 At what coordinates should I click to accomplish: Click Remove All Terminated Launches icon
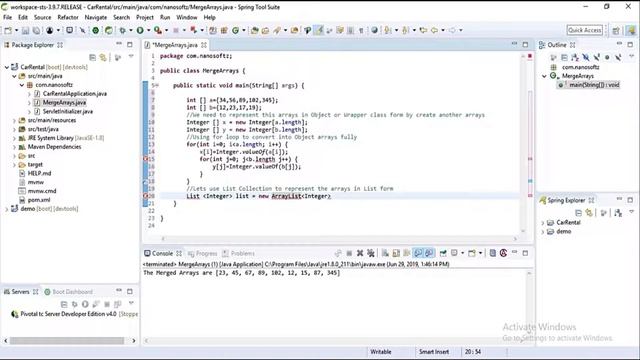point(371,253)
